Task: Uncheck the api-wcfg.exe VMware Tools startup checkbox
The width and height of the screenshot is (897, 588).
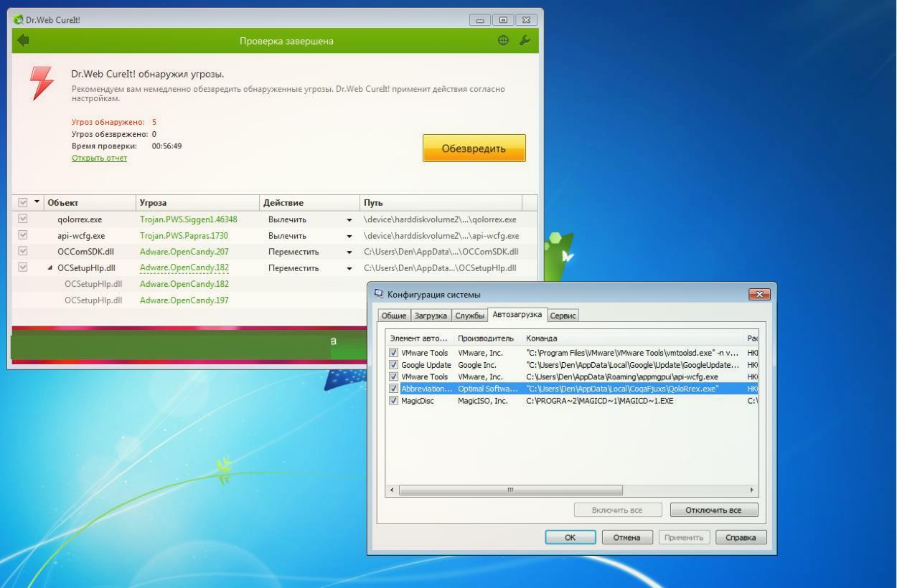Action: pyautogui.click(x=393, y=376)
